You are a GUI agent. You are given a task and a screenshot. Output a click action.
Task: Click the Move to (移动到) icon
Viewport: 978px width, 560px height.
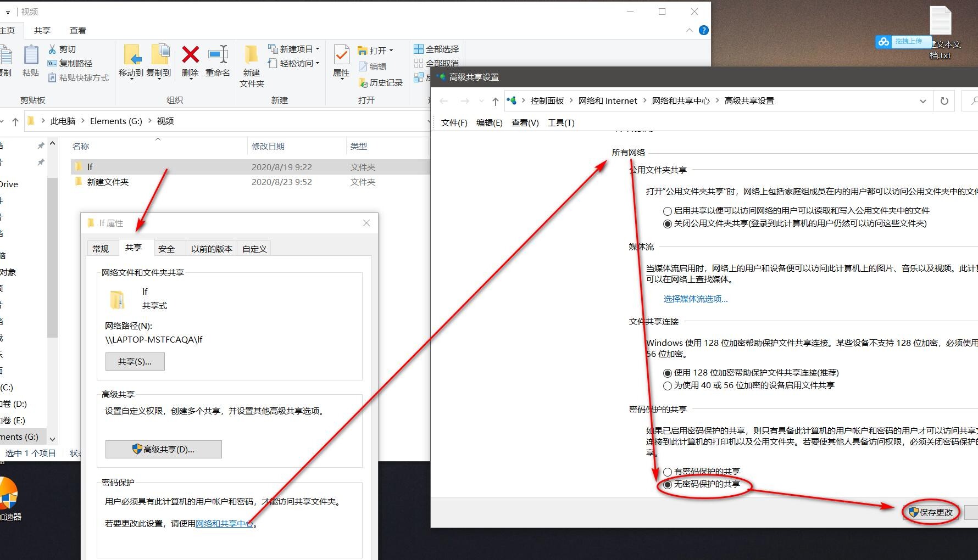(x=131, y=55)
